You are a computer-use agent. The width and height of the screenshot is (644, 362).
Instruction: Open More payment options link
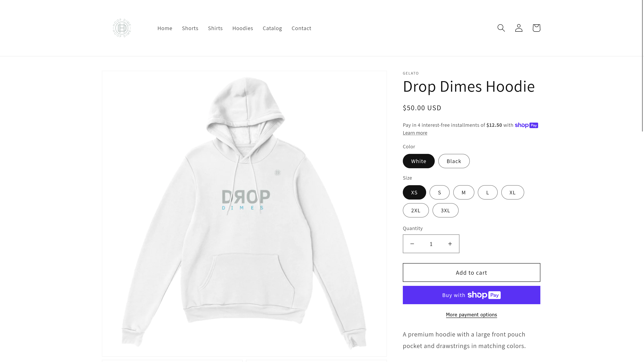click(471, 315)
